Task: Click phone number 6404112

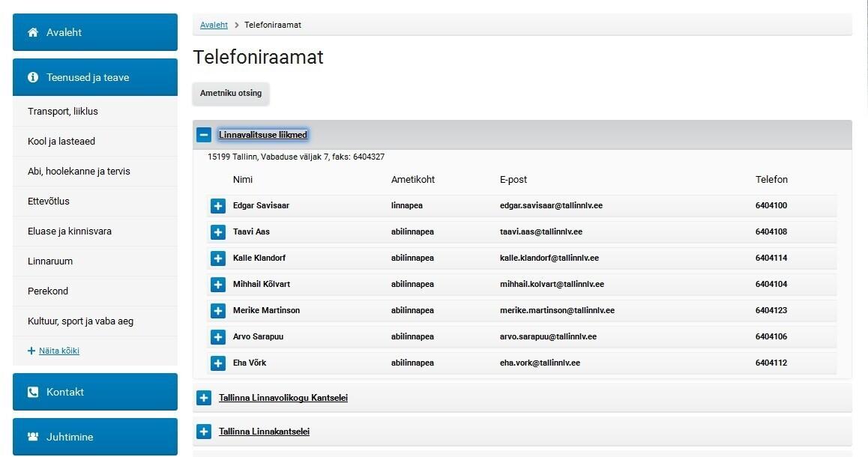Action: [x=771, y=363]
